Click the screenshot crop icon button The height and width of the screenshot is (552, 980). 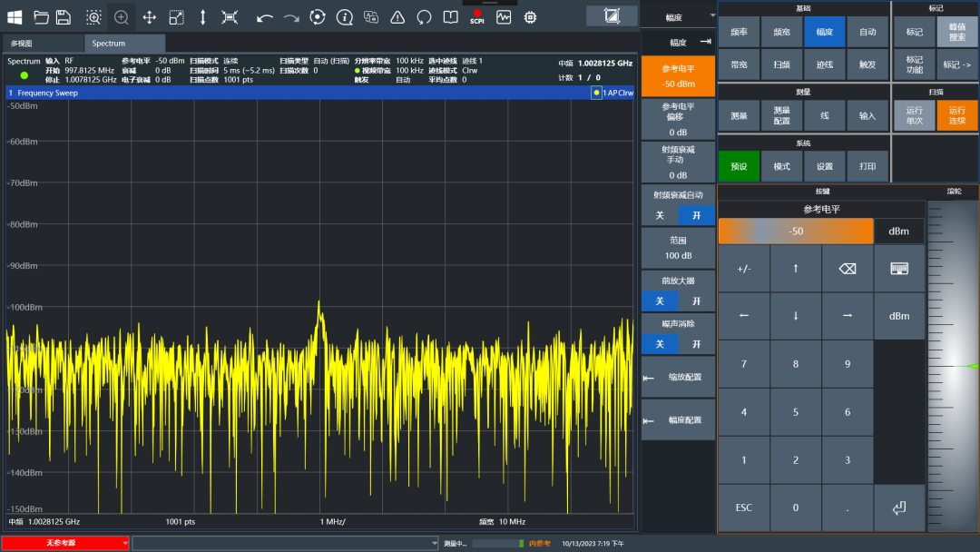(x=612, y=16)
